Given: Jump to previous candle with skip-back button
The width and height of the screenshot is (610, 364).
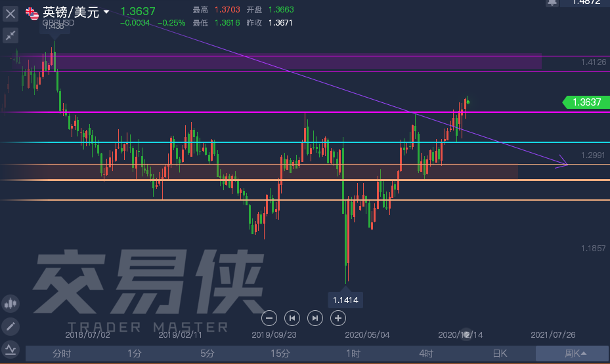Looking at the screenshot, I should (x=292, y=318).
